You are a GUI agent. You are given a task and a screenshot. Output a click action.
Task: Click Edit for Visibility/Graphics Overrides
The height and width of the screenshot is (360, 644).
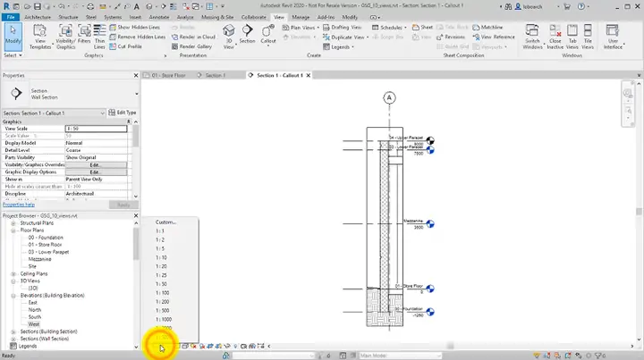(96, 165)
